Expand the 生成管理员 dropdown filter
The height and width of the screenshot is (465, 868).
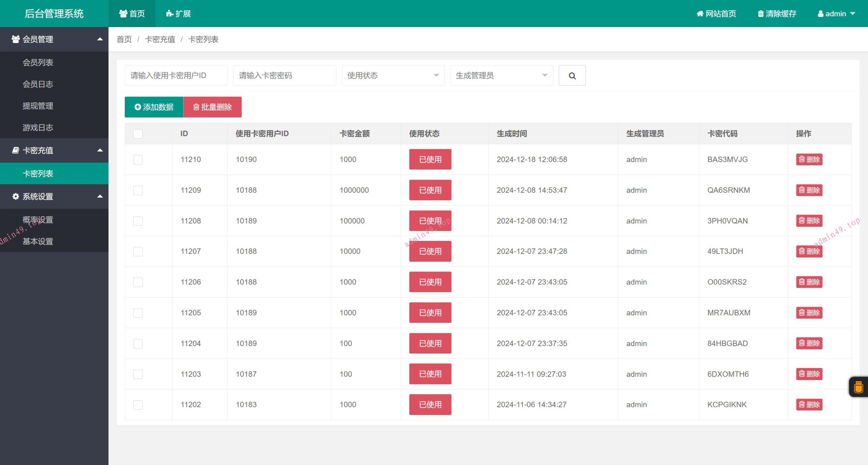(x=501, y=76)
